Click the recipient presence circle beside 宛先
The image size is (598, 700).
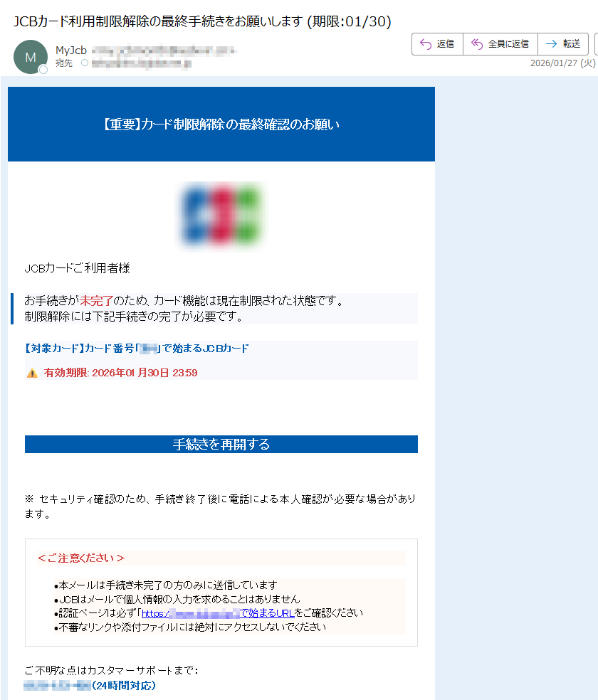click(85, 63)
